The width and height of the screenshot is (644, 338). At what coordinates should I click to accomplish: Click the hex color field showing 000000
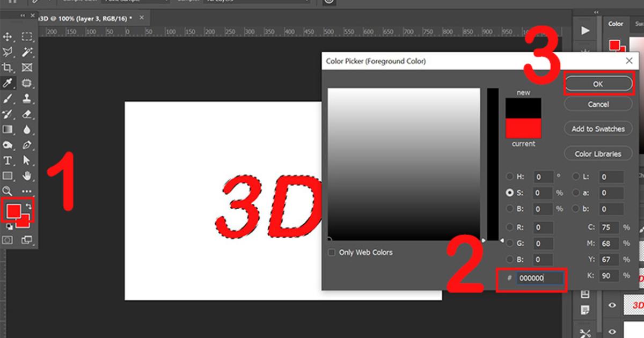(x=540, y=278)
